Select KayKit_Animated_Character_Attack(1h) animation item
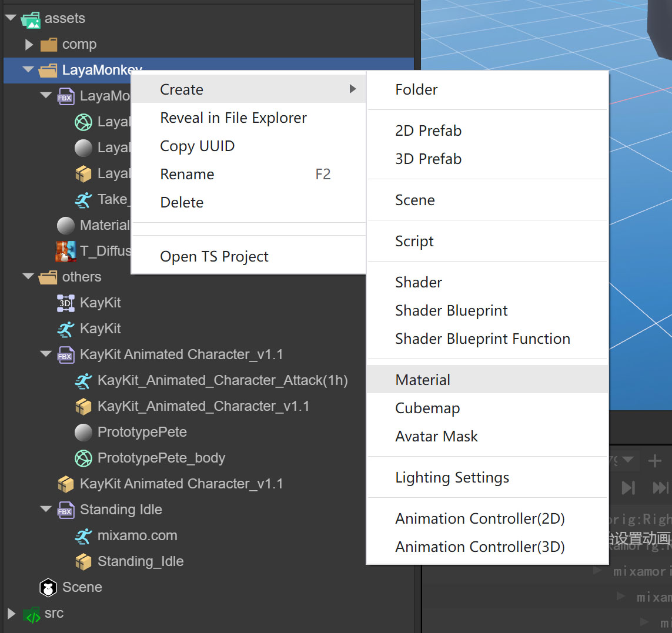Viewport: 672px width, 633px height. 222,380
